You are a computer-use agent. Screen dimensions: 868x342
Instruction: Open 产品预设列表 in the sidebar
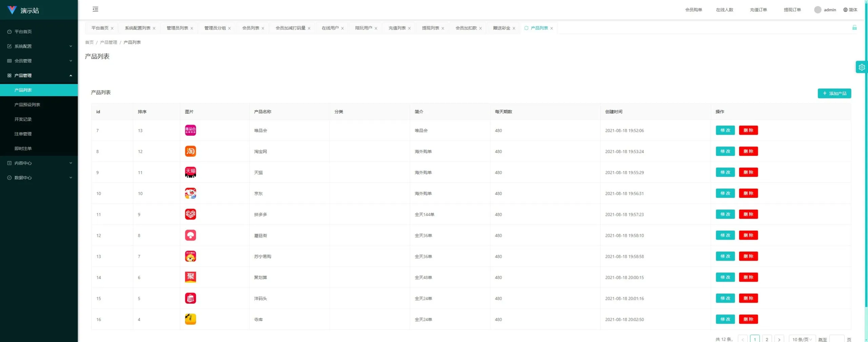coord(39,104)
